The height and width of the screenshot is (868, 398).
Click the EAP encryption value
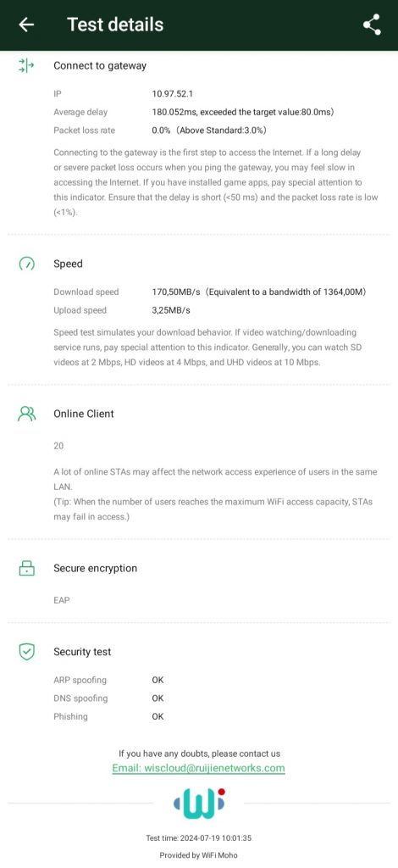(61, 600)
